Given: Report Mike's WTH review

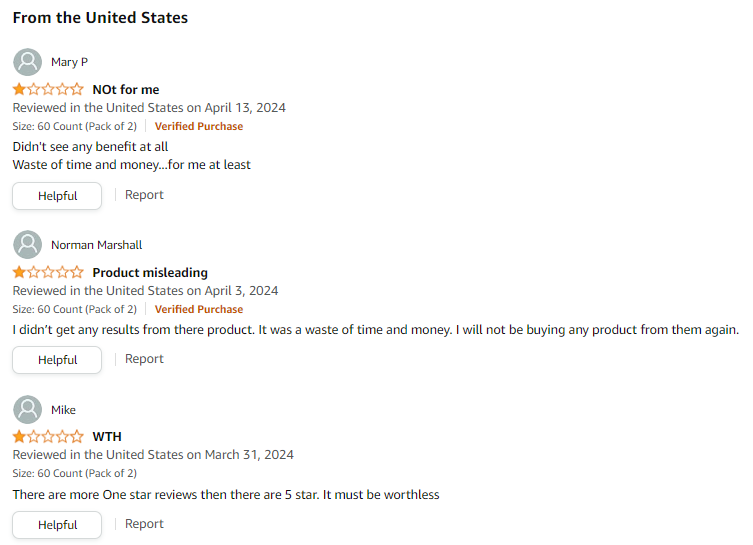Looking at the screenshot, I should point(144,524).
